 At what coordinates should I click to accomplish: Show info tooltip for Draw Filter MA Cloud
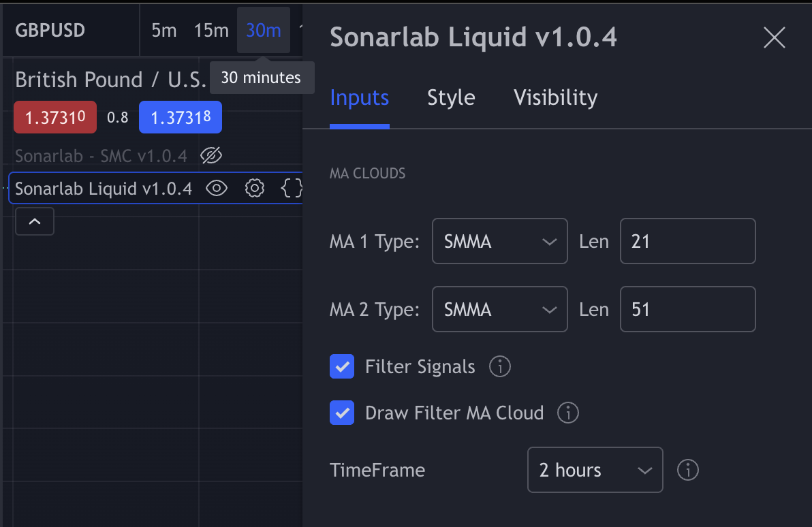pyautogui.click(x=568, y=413)
